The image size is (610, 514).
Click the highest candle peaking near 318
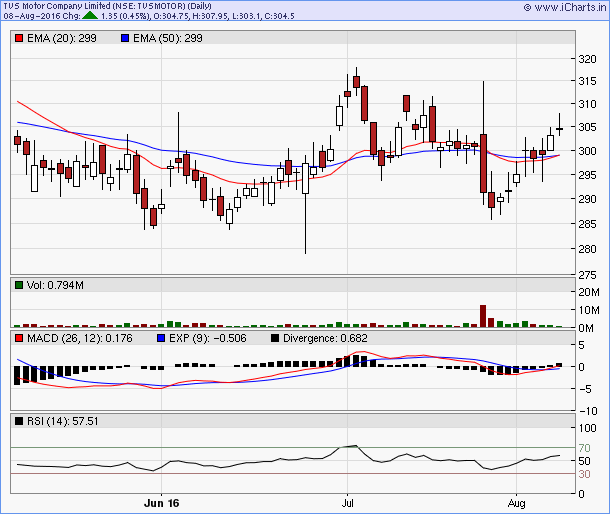[x=356, y=81]
